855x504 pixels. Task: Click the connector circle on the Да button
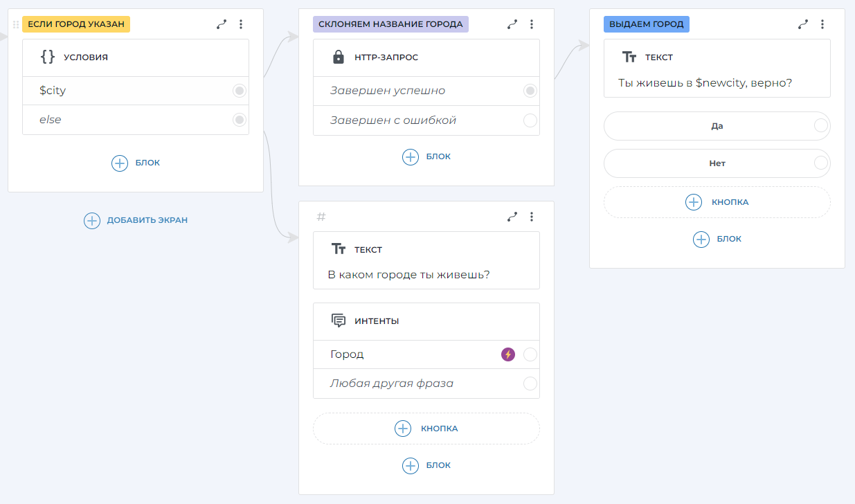[821, 126]
